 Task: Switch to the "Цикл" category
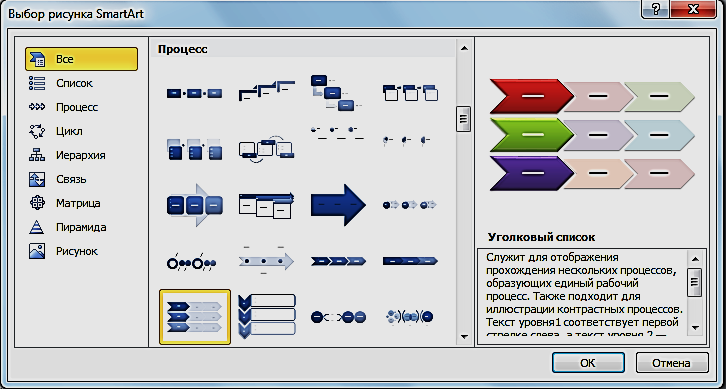(x=69, y=131)
